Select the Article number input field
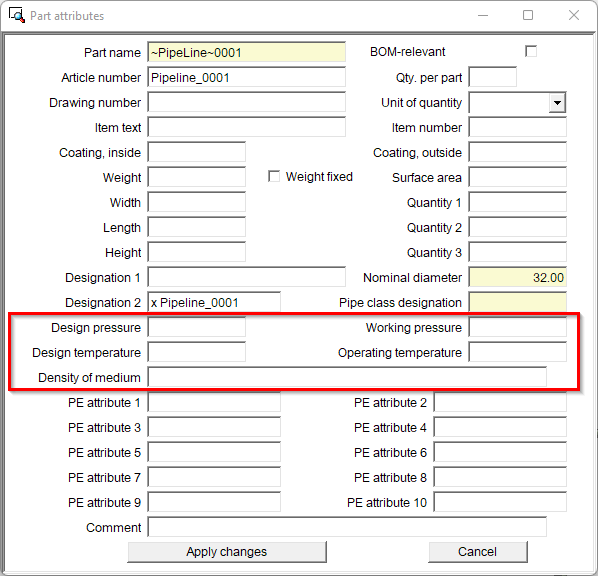This screenshot has width=598, height=576. [x=246, y=77]
